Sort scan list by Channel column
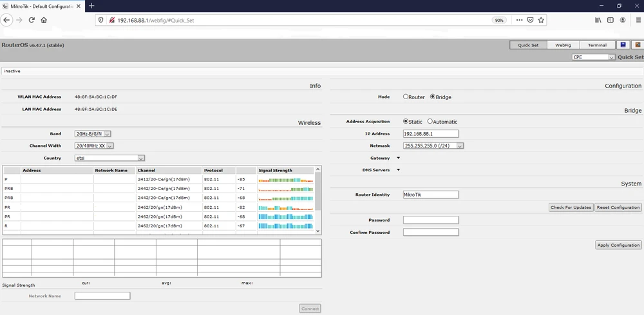The width and height of the screenshot is (644, 315). (169, 170)
